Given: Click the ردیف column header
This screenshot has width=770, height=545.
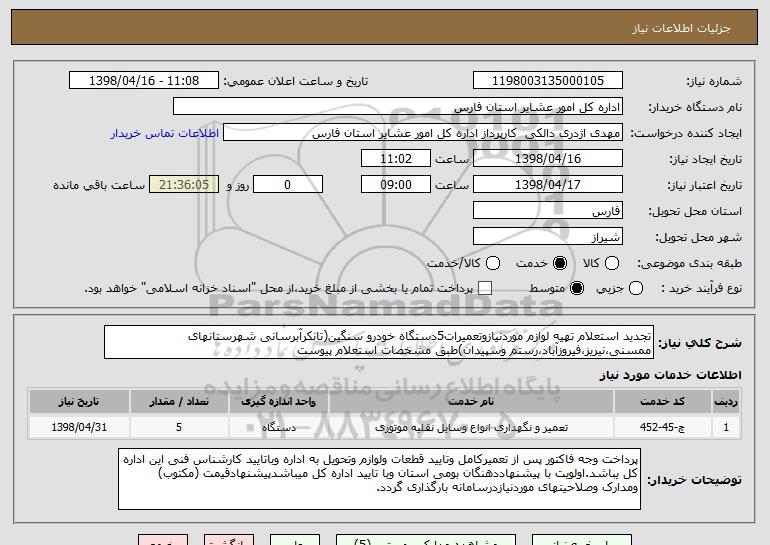Looking at the screenshot, I should click(726, 402).
